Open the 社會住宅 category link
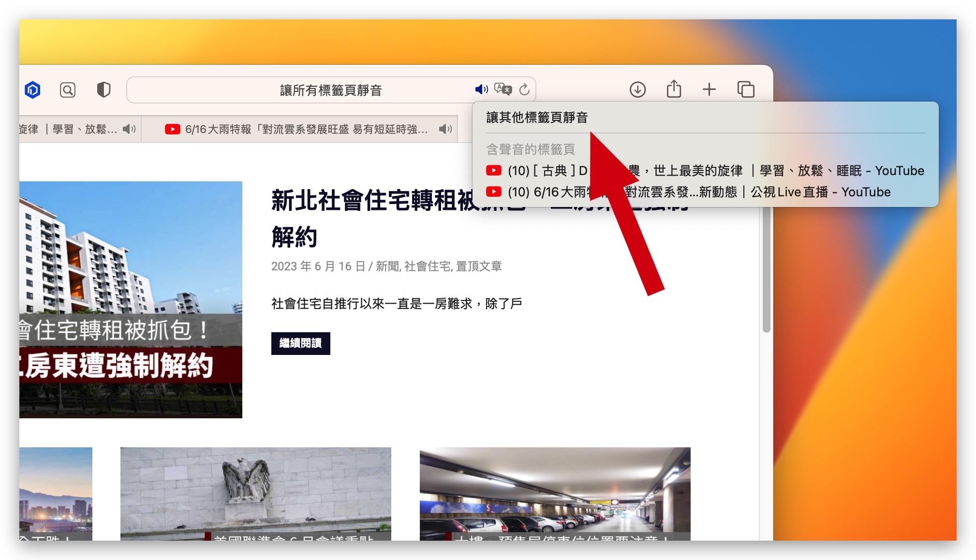The height and width of the screenshot is (560, 976). (428, 266)
